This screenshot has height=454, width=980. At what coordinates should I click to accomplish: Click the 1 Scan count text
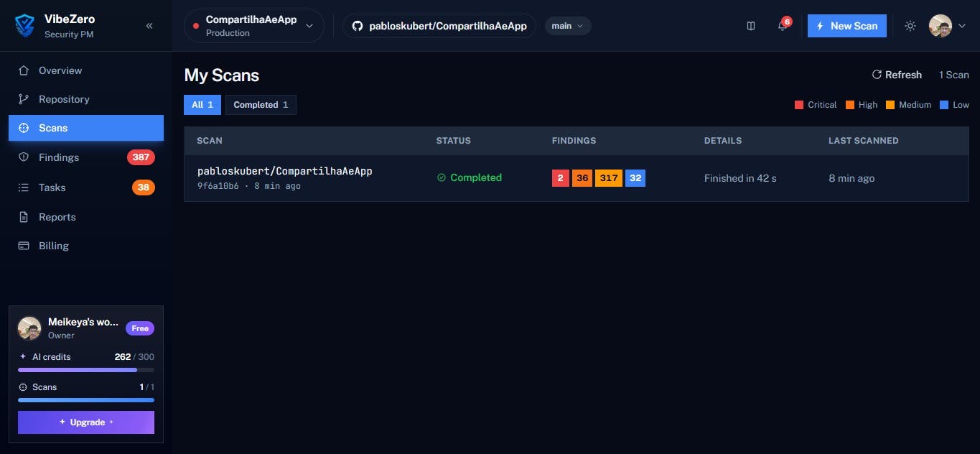coord(954,75)
